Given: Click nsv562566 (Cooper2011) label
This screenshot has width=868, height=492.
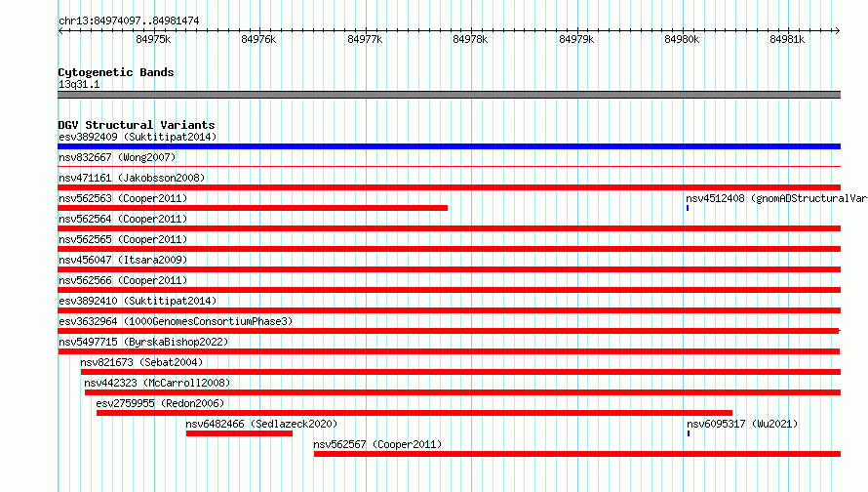Looking at the screenshot, I should [x=123, y=280].
